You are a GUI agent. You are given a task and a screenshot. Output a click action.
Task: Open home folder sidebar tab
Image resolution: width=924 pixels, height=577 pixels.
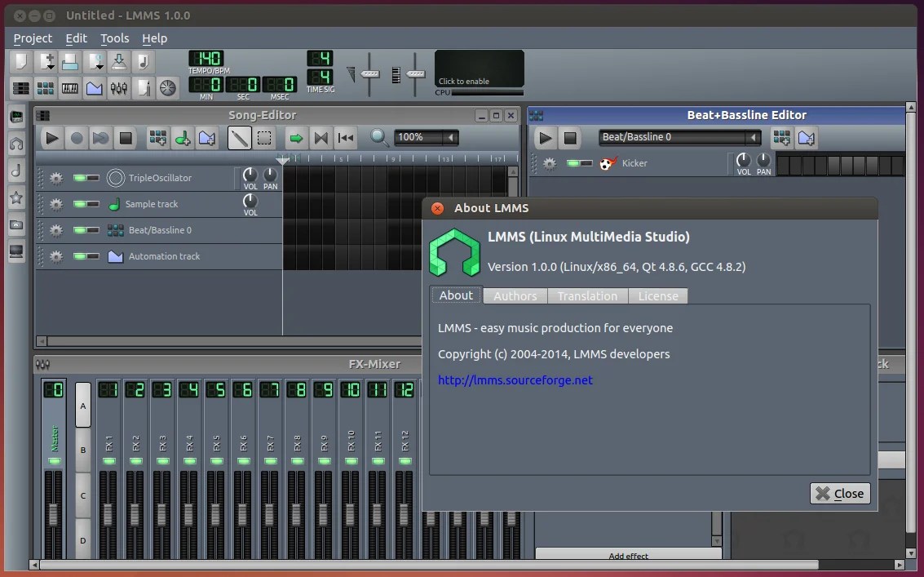pos(16,224)
